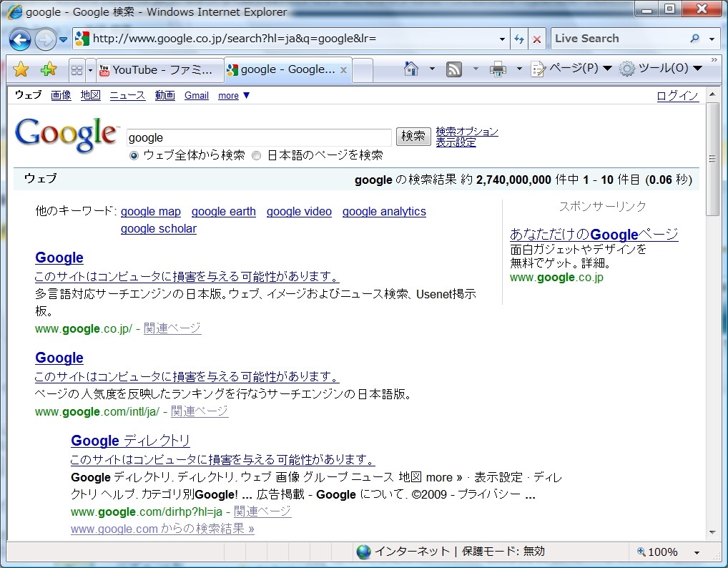Open 関連ページ link for dirhp?hl=ja result

[262, 511]
